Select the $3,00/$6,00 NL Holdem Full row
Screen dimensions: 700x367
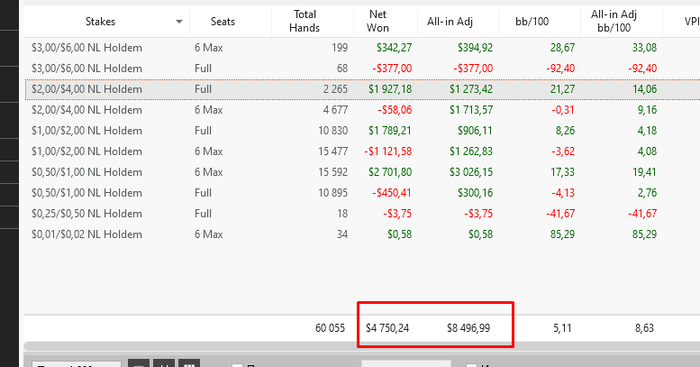point(362,68)
